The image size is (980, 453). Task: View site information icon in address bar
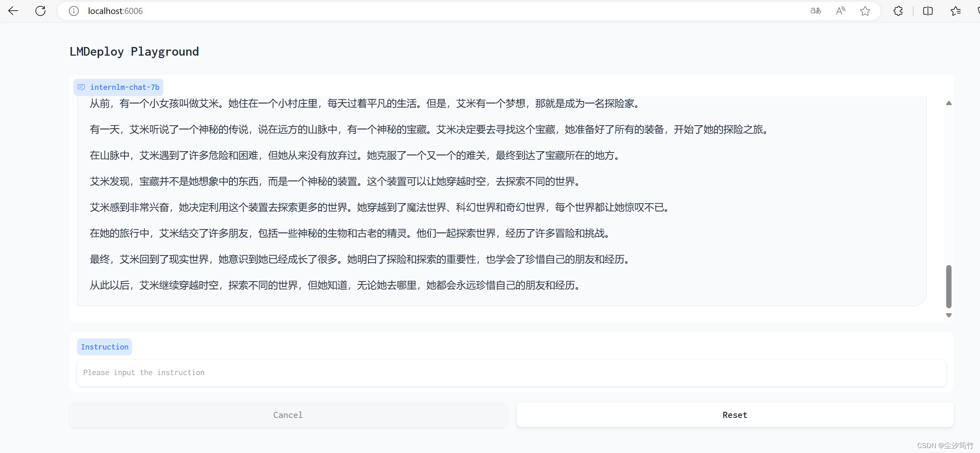coord(74,11)
